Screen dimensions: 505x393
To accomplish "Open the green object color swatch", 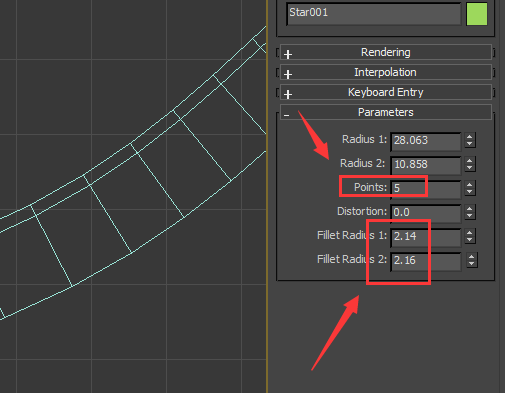I will 477,14.
